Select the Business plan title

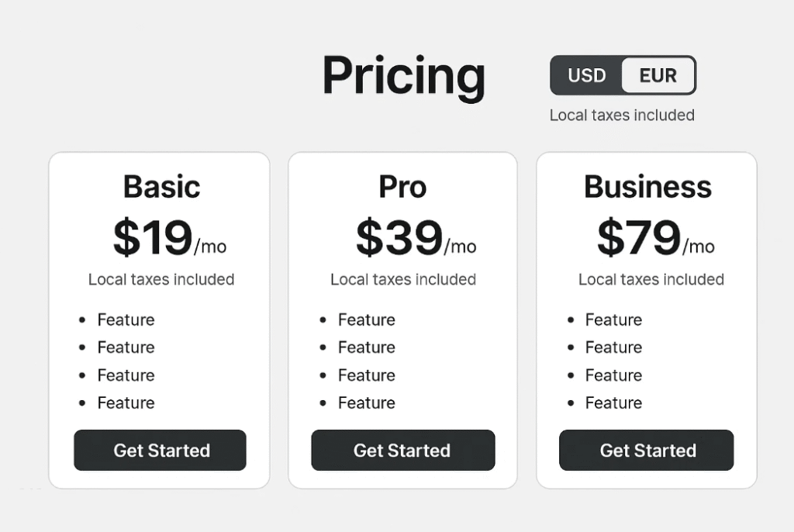pyautogui.click(x=647, y=186)
